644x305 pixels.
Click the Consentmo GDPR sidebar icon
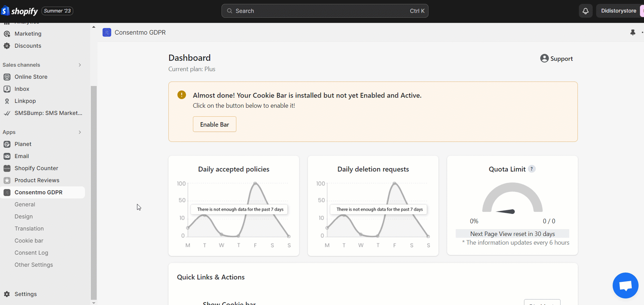(x=7, y=192)
